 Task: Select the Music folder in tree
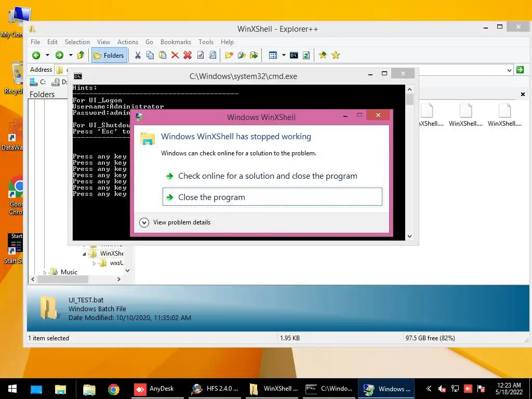(x=69, y=272)
